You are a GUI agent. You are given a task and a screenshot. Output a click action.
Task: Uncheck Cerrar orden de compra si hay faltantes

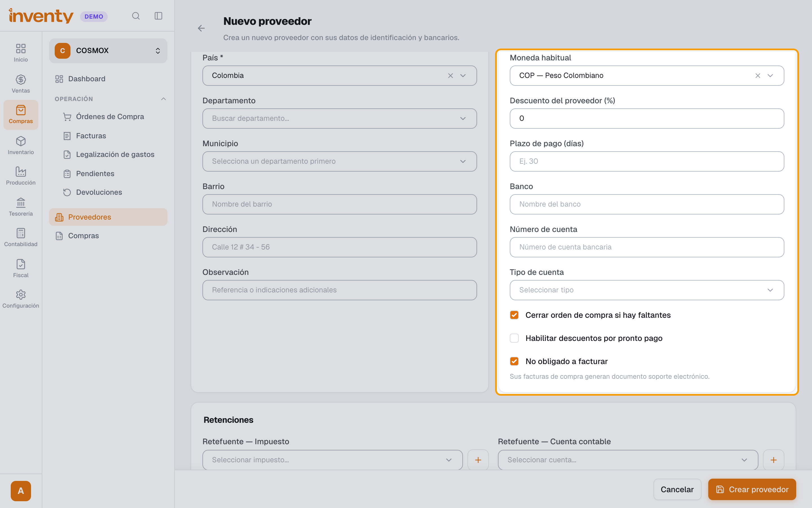click(x=514, y=315)
